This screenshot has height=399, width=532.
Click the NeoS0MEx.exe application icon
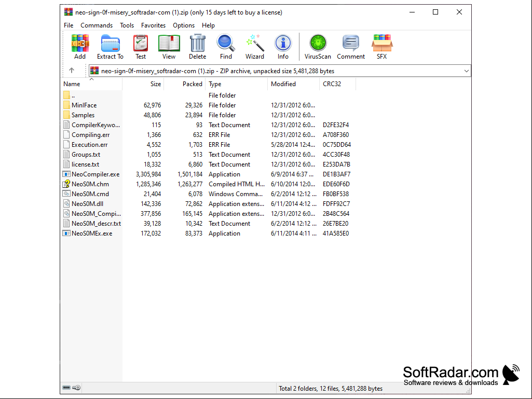click(66, 233)
